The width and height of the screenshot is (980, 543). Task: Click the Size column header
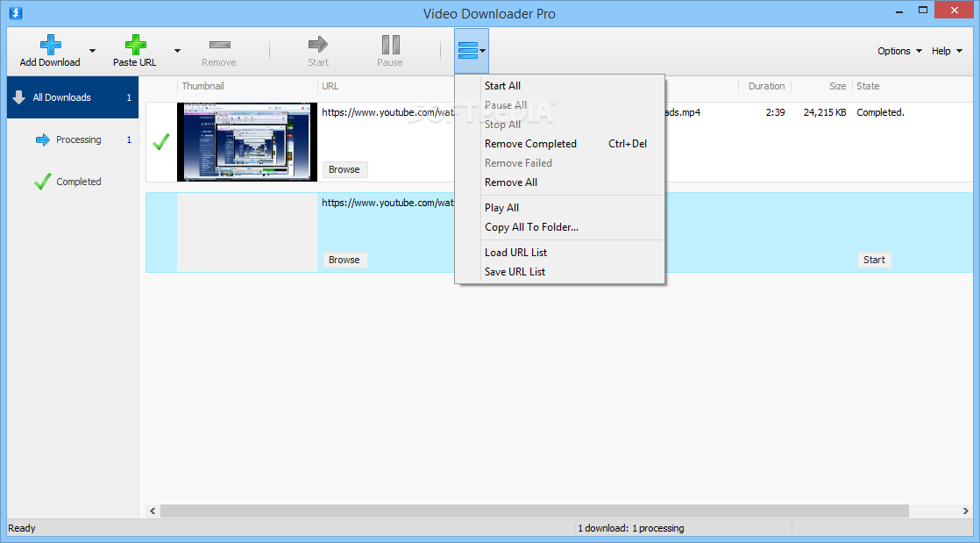point(837,86)
